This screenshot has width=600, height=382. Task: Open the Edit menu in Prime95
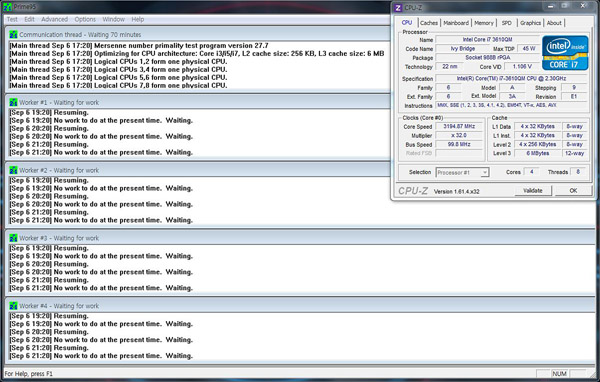tap(29, 19)
